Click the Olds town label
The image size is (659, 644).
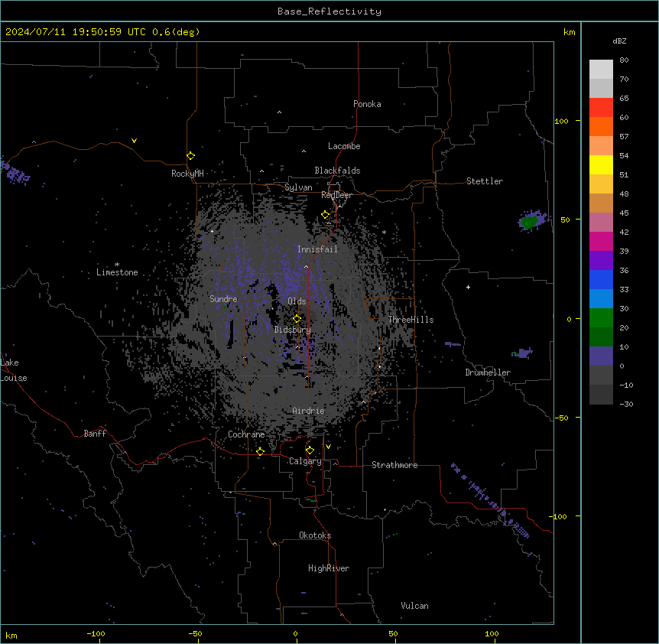(297, 301)
